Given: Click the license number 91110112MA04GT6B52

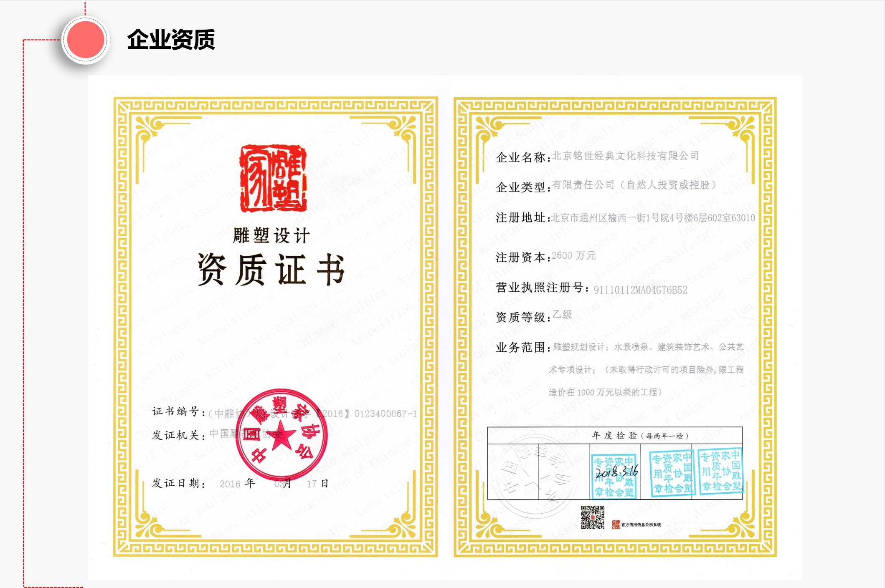Looking at the screenshot, I should pos(640,290).
